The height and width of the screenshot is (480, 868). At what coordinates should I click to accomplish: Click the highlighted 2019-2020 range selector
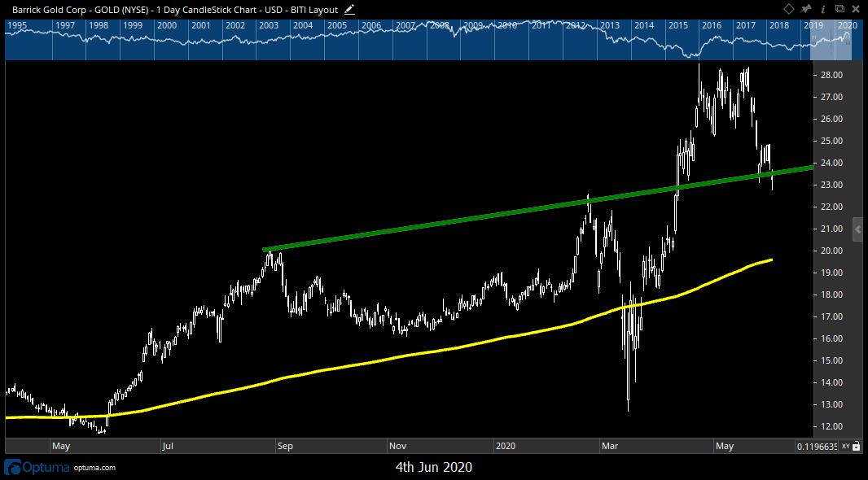tap(830, 41)
